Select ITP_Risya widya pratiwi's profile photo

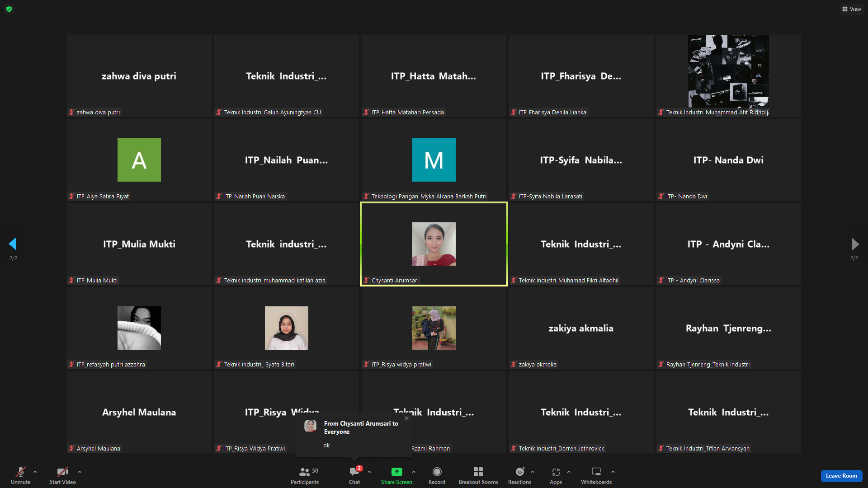434,328
